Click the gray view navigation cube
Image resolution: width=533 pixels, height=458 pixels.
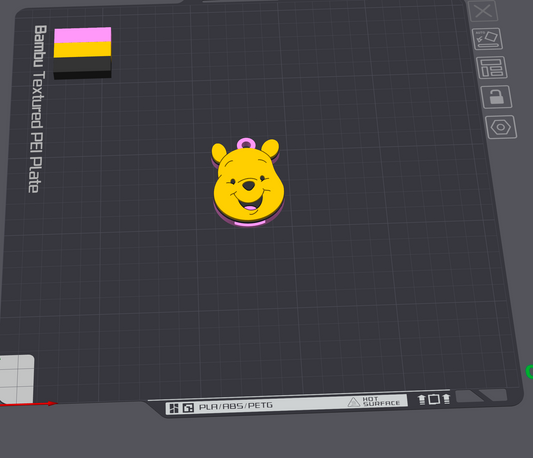(17, 379)
